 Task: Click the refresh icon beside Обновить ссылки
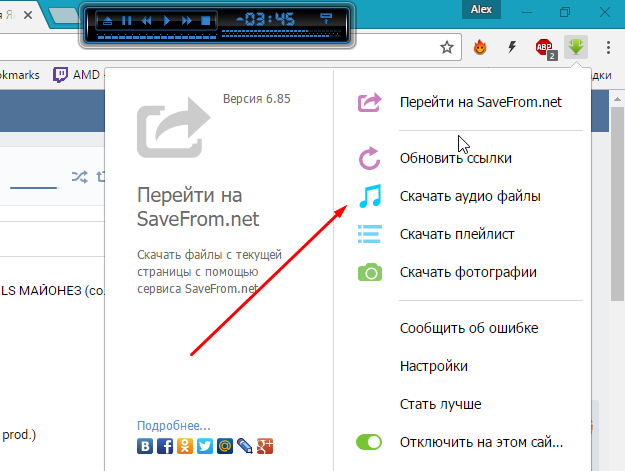tap(369, 158)
